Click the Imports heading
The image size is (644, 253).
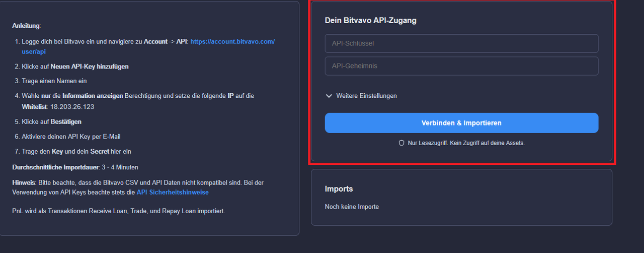[339, 189]
